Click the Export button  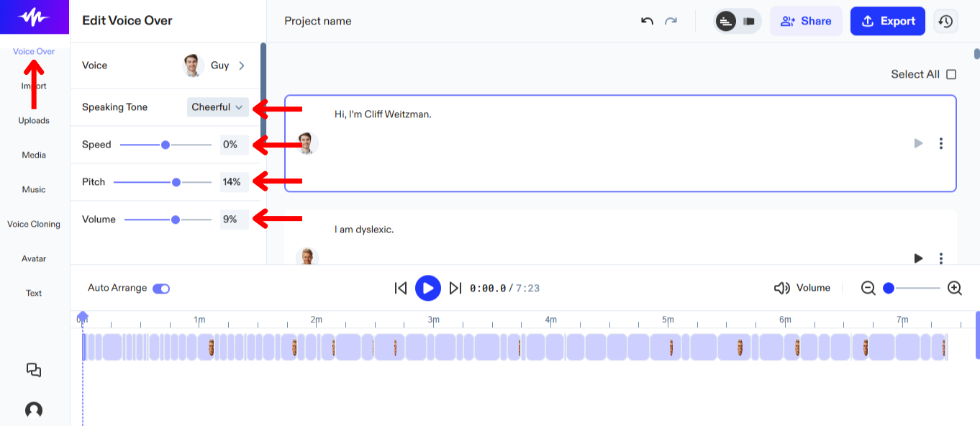tap(888, 21)
